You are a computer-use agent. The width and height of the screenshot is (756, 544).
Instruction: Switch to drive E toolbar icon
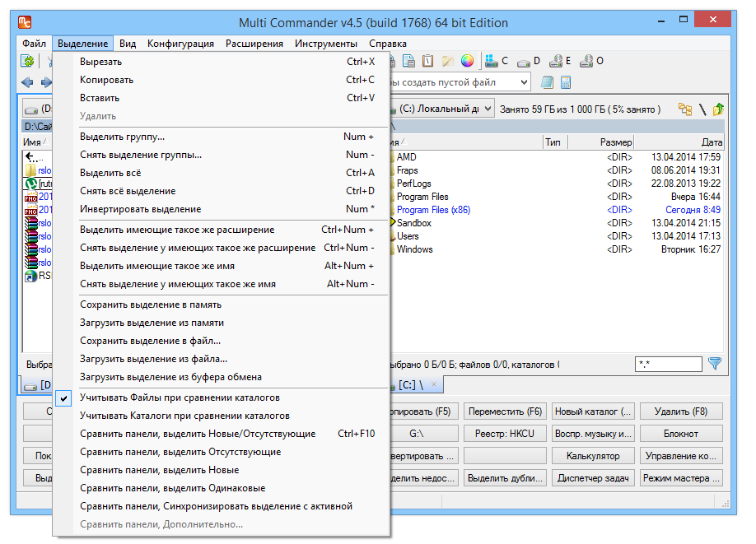pyautogui.click(x=560, y=61)
